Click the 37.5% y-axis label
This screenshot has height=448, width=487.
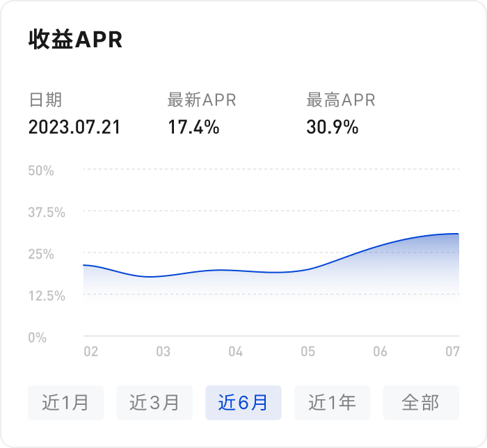pos(47,212)
